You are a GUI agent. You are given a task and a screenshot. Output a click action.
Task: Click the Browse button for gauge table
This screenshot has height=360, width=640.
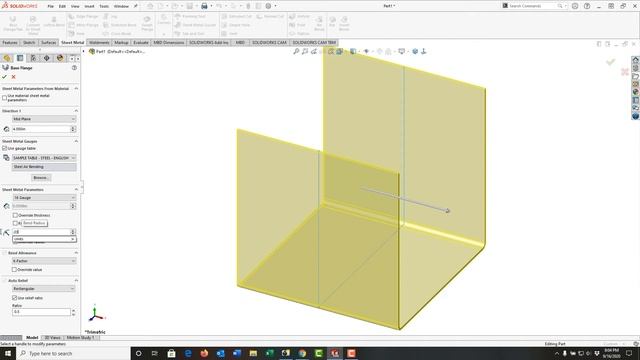[x=41, y=178]
